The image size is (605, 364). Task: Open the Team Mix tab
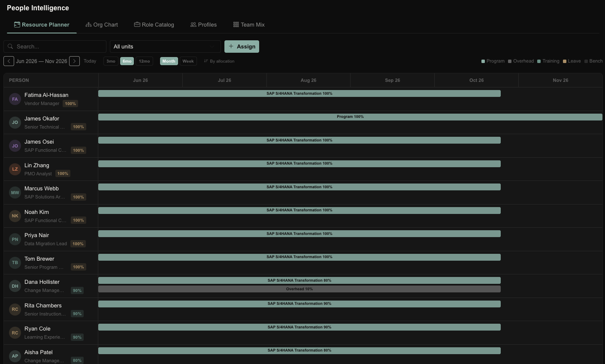point(249,25)
